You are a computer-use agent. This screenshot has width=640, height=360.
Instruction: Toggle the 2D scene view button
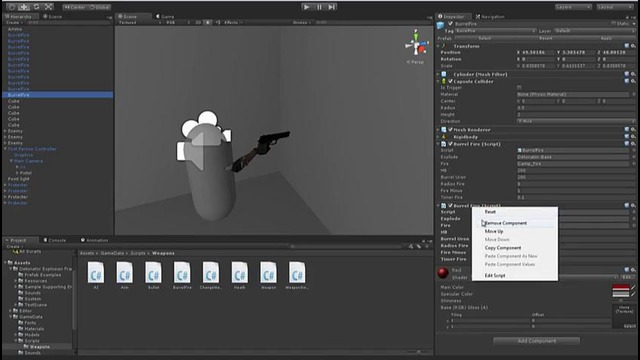(198, 22)
